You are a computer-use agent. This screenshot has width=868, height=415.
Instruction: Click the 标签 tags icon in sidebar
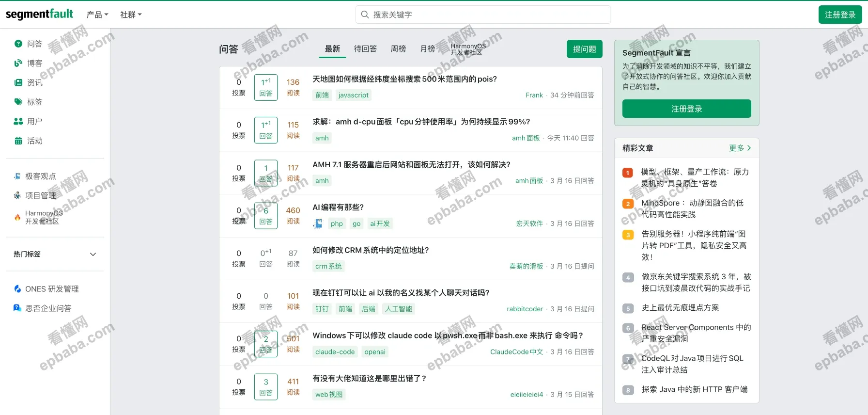[18, 102]
